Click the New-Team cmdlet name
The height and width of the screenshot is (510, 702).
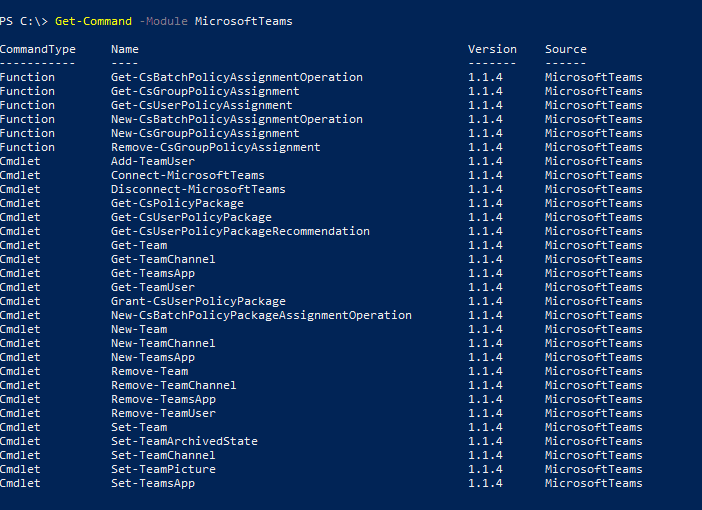click(139, 330)
